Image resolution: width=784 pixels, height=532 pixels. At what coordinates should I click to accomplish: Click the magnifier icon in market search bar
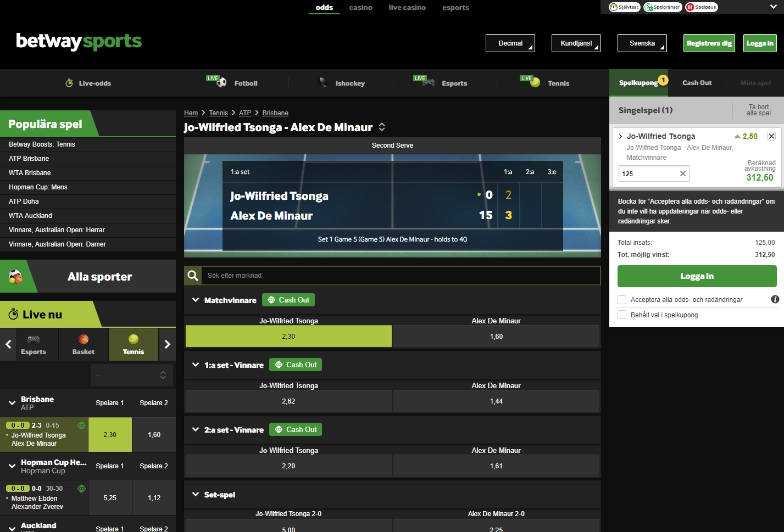click(x=193, y=275)
